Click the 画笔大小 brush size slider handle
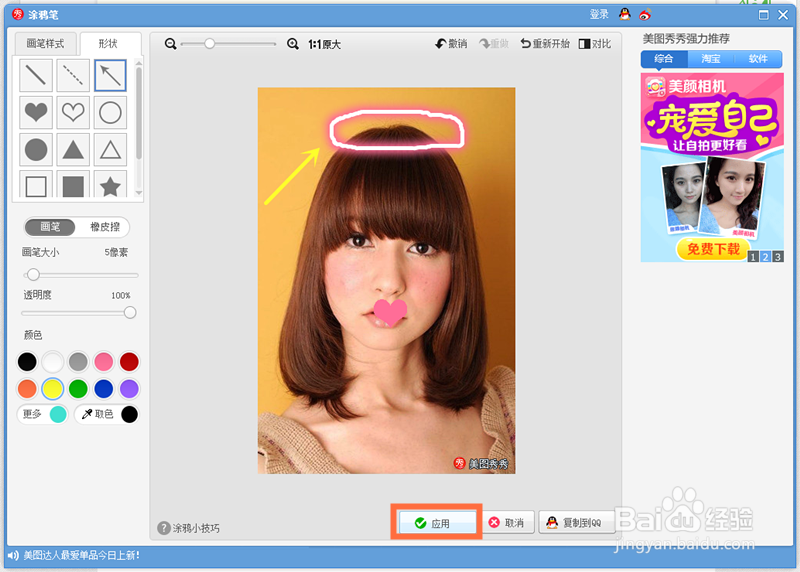The image size is (800, 572). tap(33, 275)
